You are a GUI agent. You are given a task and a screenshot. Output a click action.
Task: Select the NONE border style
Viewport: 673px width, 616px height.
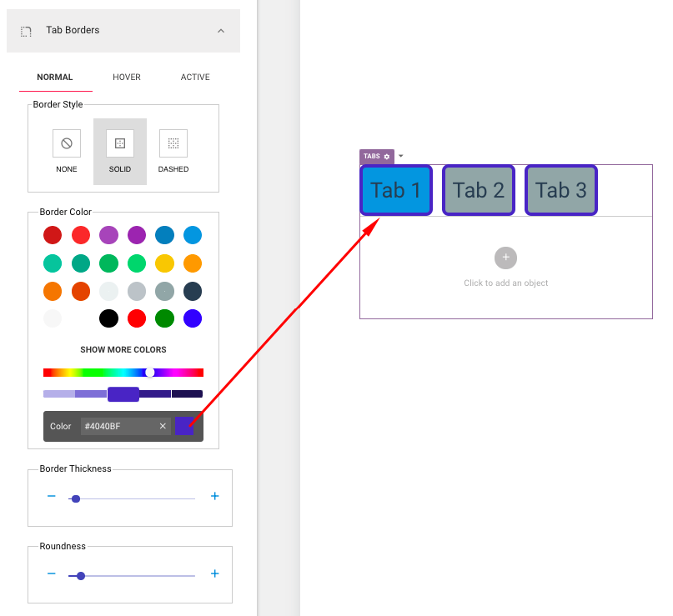click(x=67, y=152)
